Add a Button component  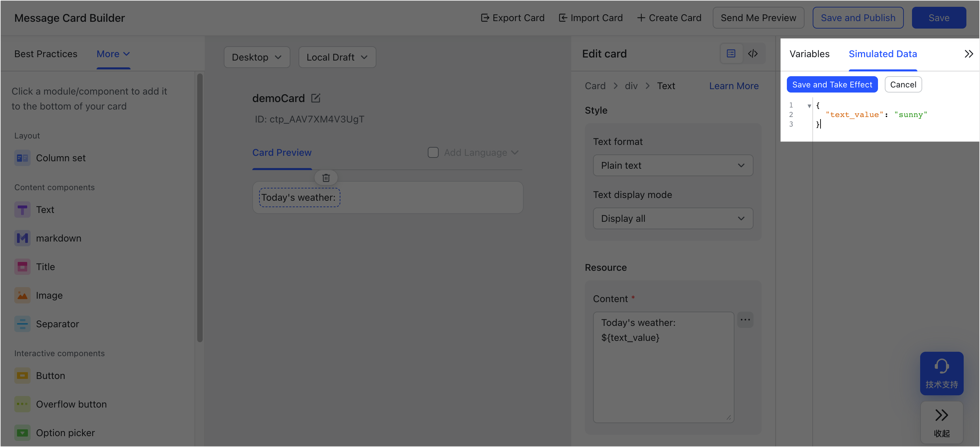click(39, 376)
